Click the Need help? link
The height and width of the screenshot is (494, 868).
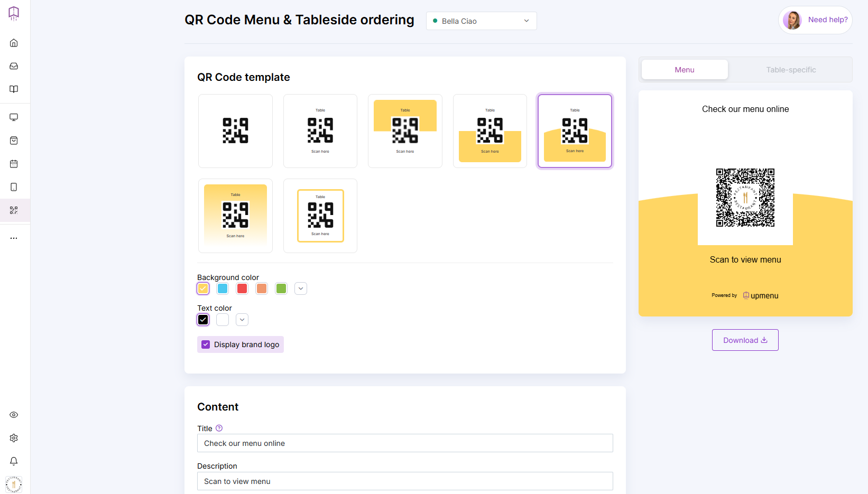(x=828, y=20)
